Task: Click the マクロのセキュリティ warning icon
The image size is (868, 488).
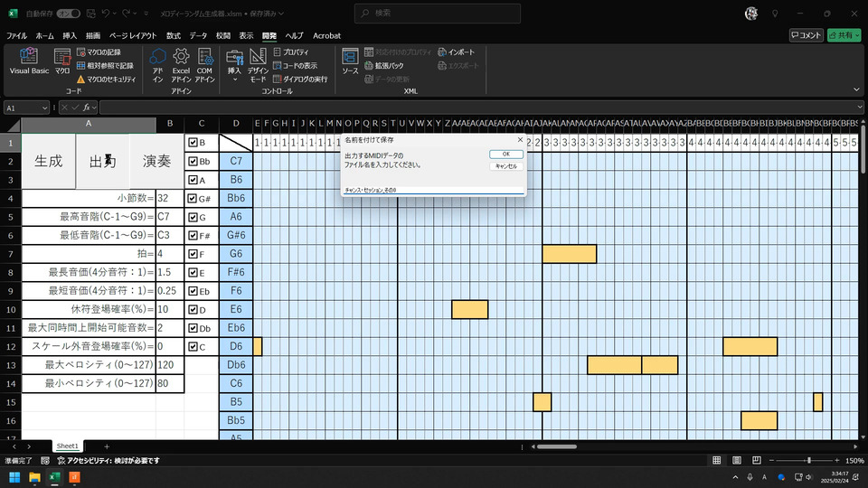Action: click(80, 80)
